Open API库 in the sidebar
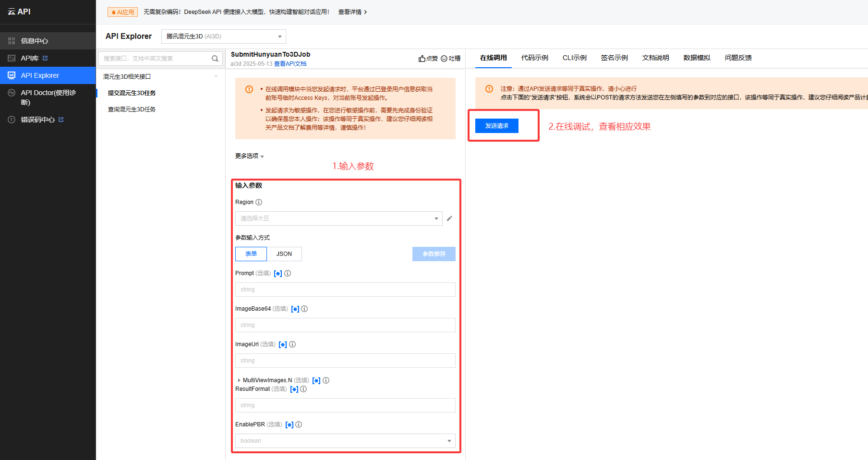Screen dimensions: 868x460 tap(48, 58)
